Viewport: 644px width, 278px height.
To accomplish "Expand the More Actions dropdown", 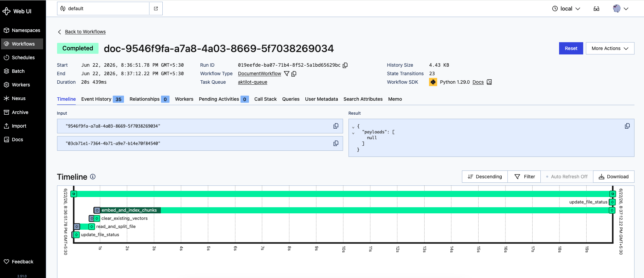I will pos(610,48).
